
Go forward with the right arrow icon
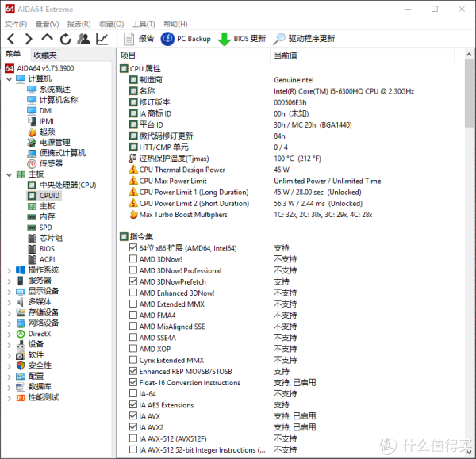tap(29, 39)
